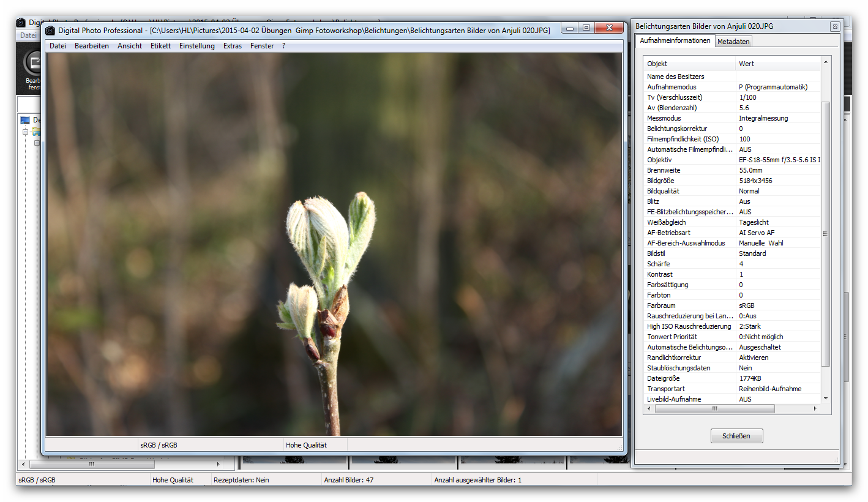Open the Einstellung menu
The height and width of the screenshot is (502, 868).
197,46
